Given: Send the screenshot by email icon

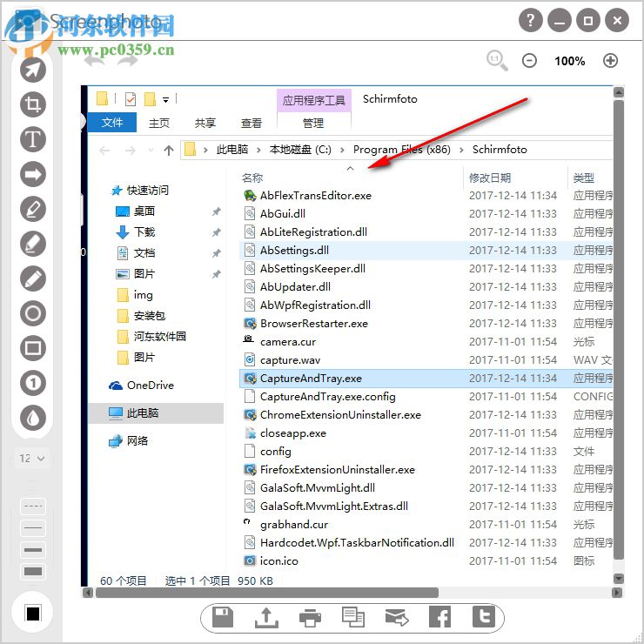Looking at the screenshot, I should [x=397, y=617].
